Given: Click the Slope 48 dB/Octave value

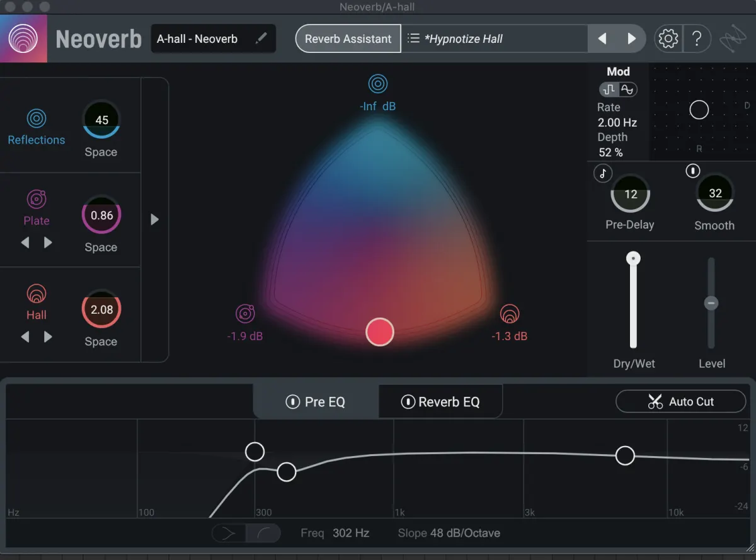Looking at the screenshot, I should click(466, 533).
